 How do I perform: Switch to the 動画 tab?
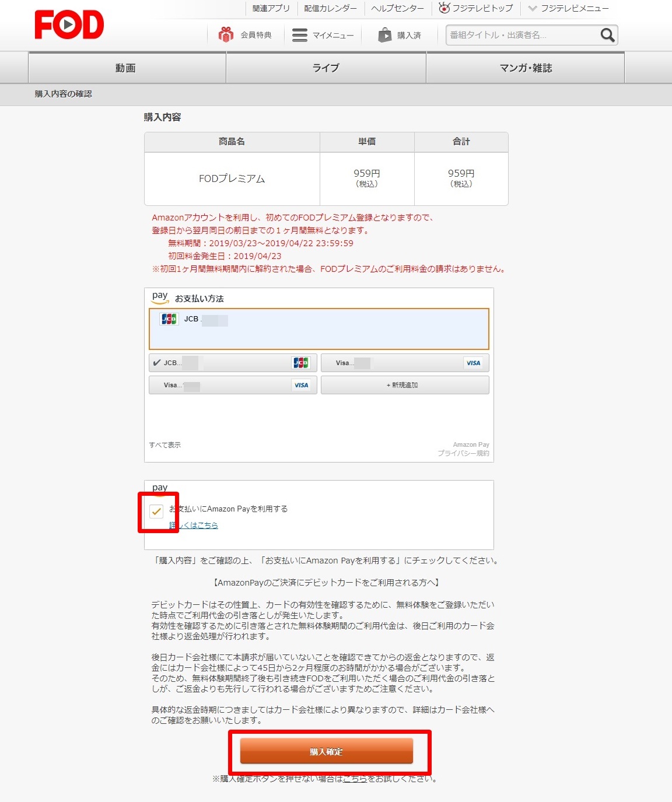point(127,68)
